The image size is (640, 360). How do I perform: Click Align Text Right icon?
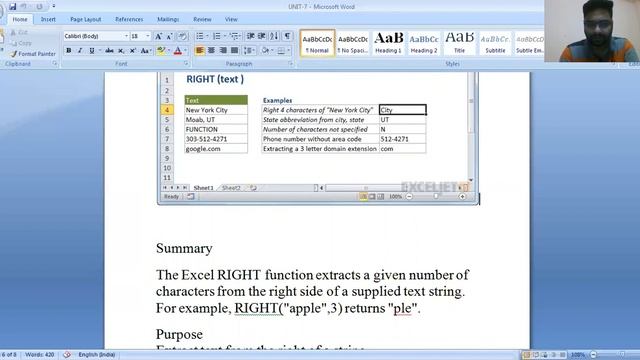[223, 51]
